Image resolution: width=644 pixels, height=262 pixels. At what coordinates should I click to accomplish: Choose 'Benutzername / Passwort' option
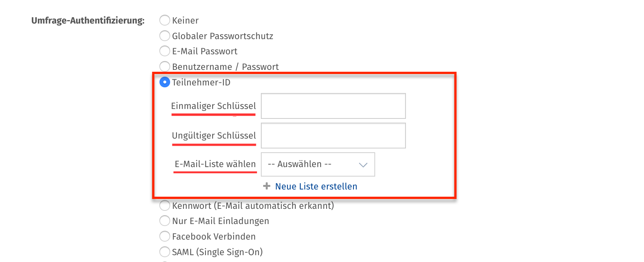[x=165, y=66]
